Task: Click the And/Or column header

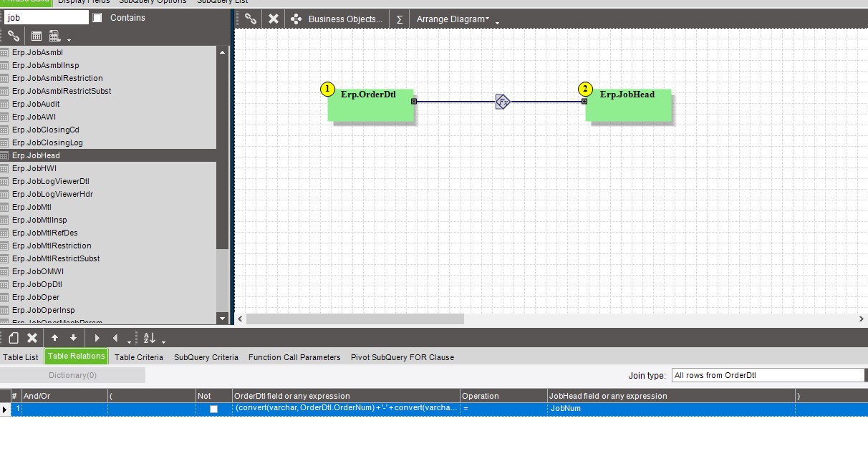Action: tap(64, 396)
